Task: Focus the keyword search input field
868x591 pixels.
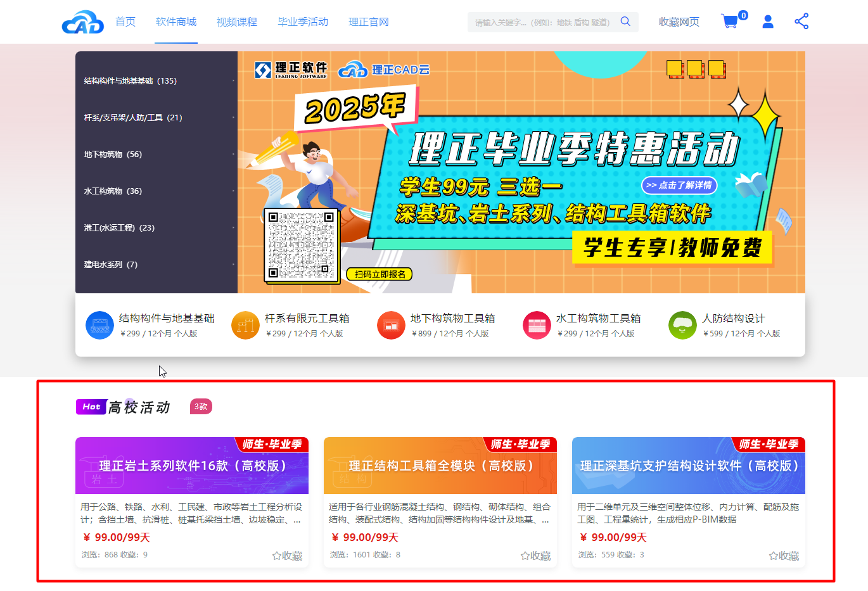Action: 544,22
